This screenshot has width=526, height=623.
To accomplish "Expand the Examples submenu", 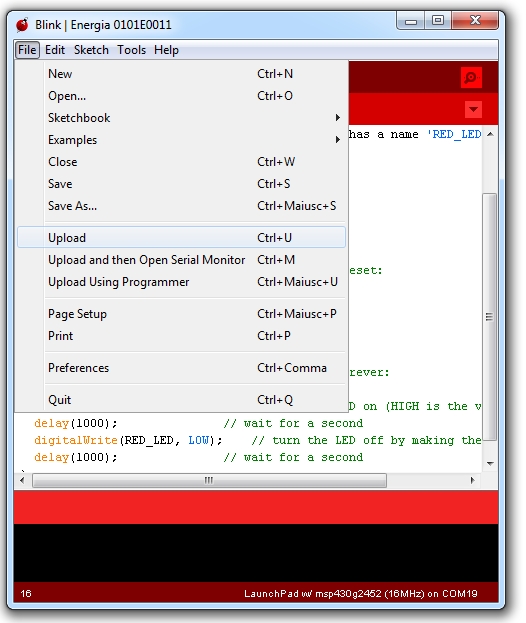I will 182,140.
